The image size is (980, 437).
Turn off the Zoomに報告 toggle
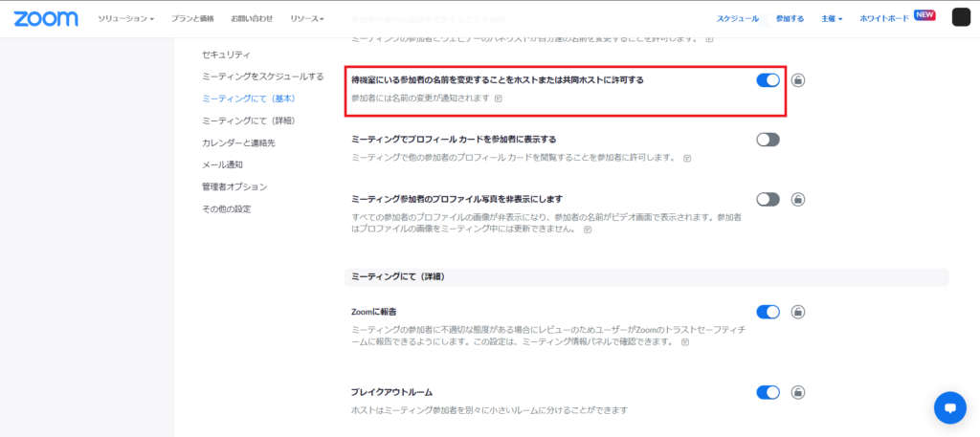768,312
